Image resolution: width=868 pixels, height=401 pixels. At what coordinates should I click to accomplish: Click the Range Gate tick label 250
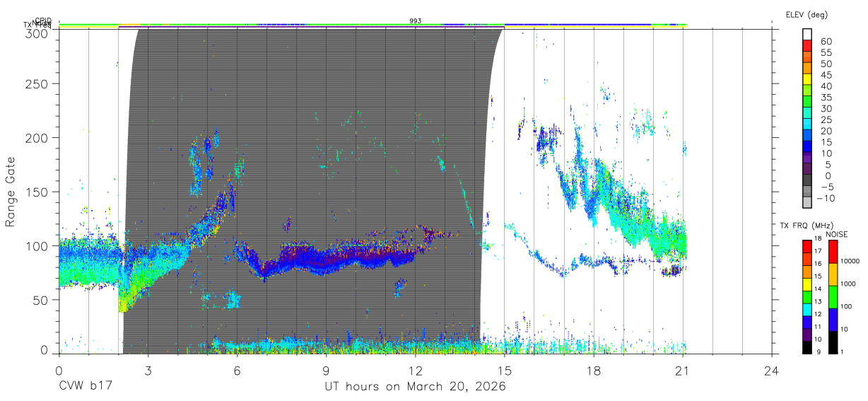pyautogui.click(x=38, y=83)
